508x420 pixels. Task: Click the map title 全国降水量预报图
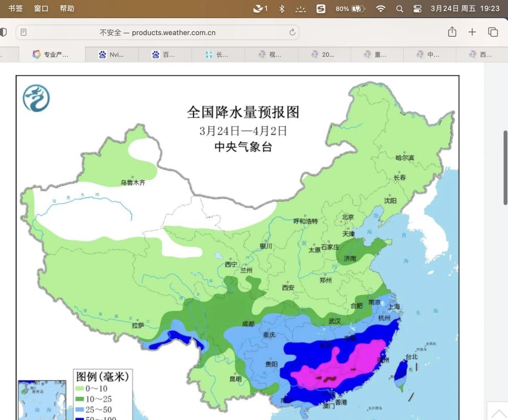click(243, 112)
